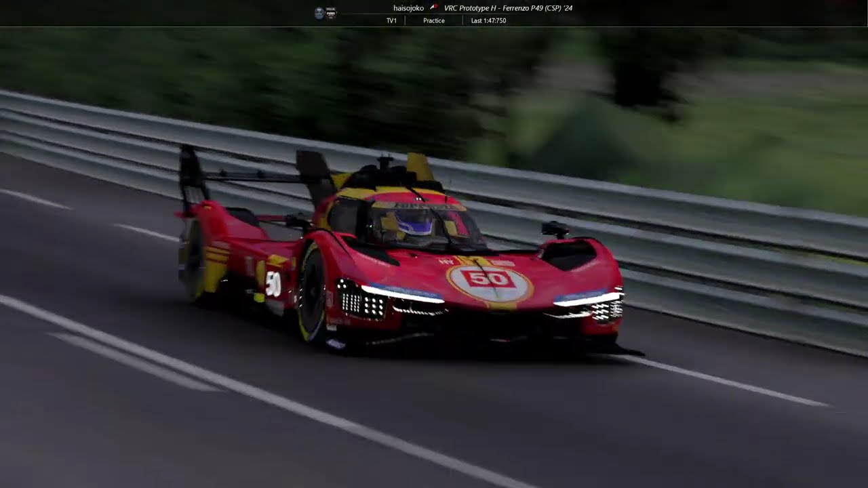Select the TV1 camera label

(x=391, y=21)
